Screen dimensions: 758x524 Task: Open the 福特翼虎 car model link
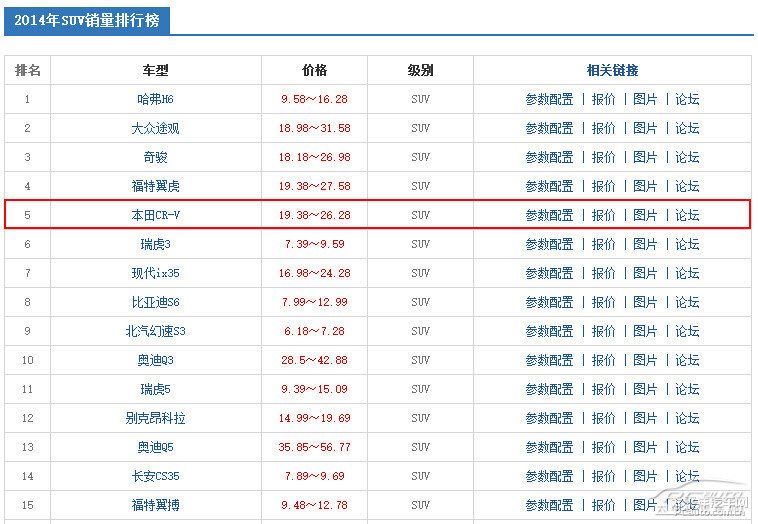(155, 186)
